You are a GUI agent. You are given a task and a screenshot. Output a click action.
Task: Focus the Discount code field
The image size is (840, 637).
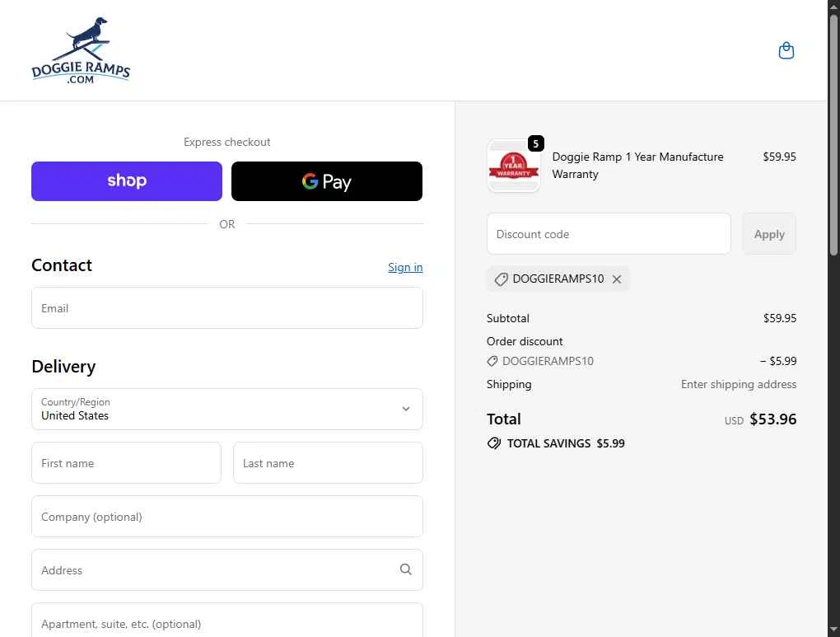tap(609, 234)
